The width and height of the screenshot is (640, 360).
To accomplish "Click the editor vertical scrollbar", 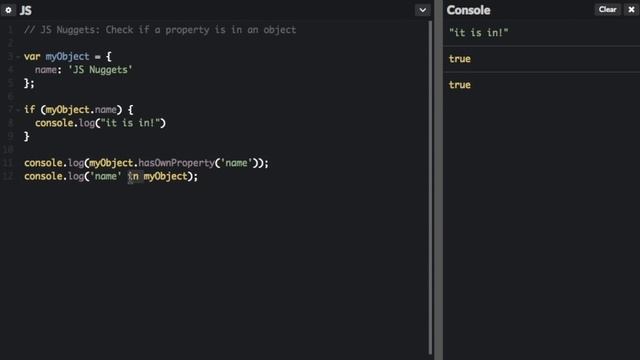I will pyautogui.click(x=430, y=188).
